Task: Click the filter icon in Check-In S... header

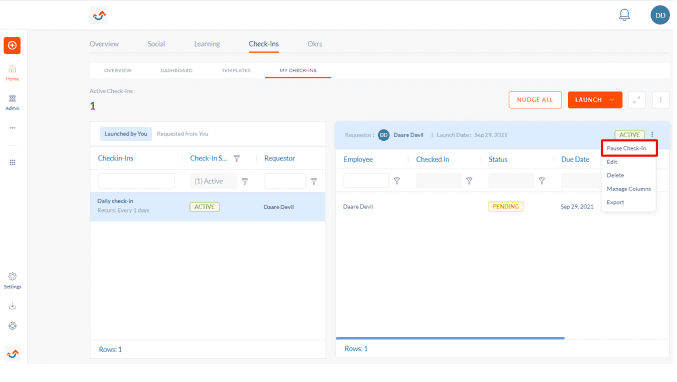Action: (x=237, y=158)
